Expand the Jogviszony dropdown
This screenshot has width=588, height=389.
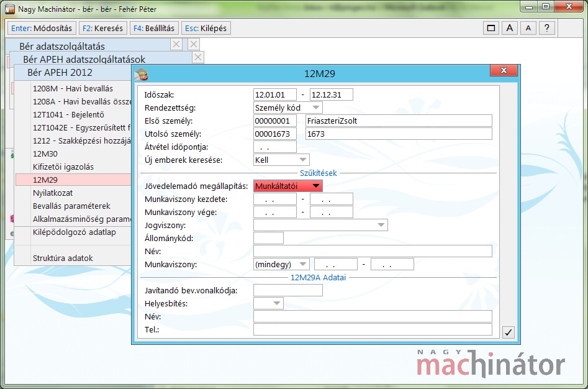(320, 225)
